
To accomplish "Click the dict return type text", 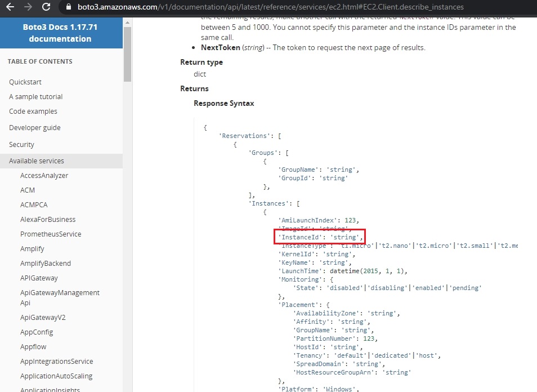I will pyautogui.click(x=200, y=74).
